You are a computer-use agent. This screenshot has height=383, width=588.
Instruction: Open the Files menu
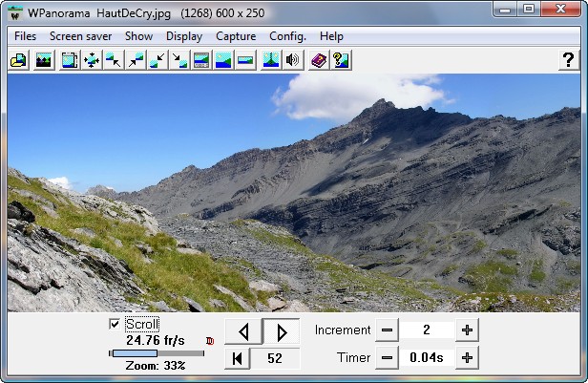[x=25, y=36]
